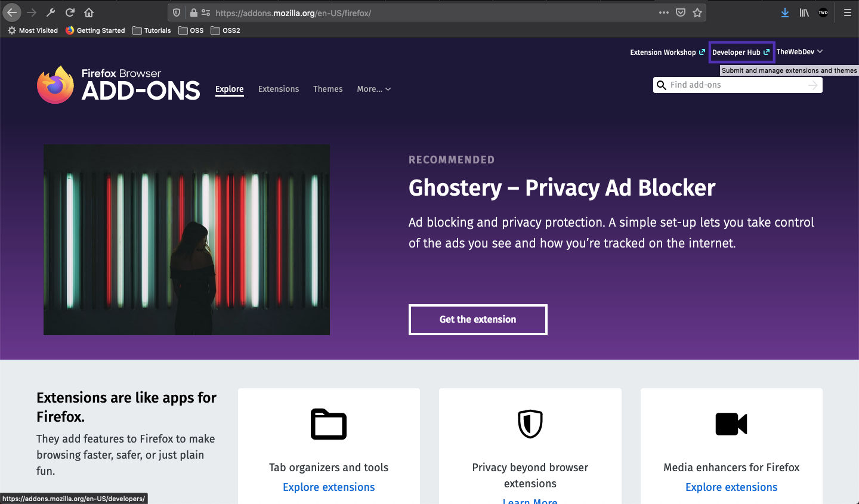Open Explore extensions under Tab organizers and tools

[x=329, y=487]
